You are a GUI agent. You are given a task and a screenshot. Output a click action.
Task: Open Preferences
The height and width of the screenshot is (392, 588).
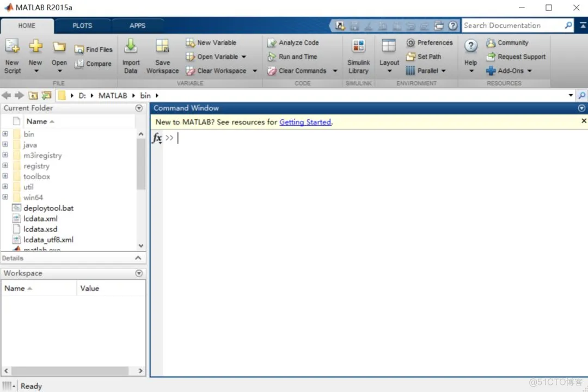(x=430, y=43)
